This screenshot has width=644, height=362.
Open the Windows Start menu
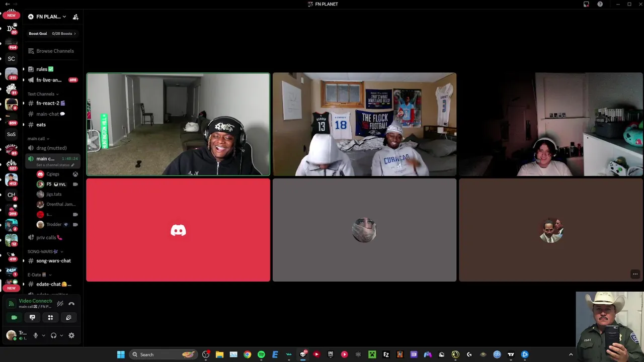(121, 354)
